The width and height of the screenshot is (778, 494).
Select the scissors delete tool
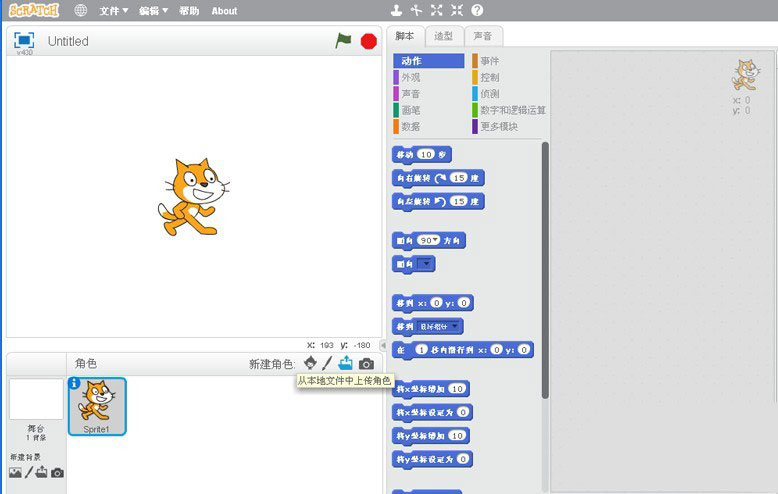[416, 11]
